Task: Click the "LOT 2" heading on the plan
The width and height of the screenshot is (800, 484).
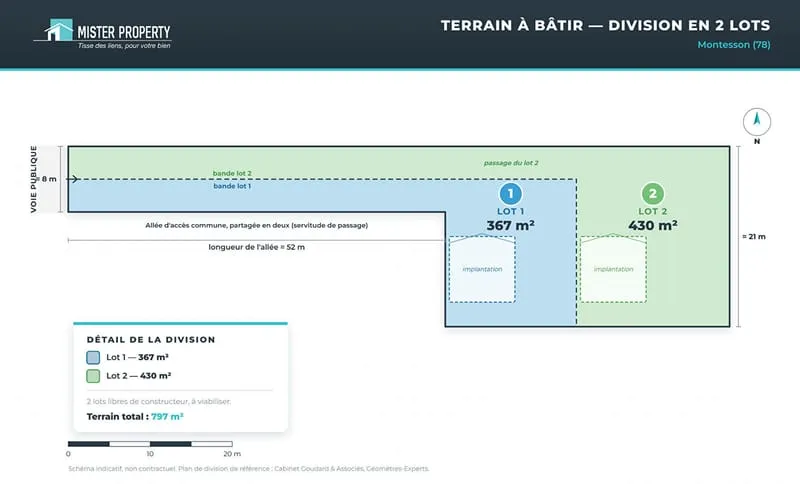Action: tap(653, 211)
